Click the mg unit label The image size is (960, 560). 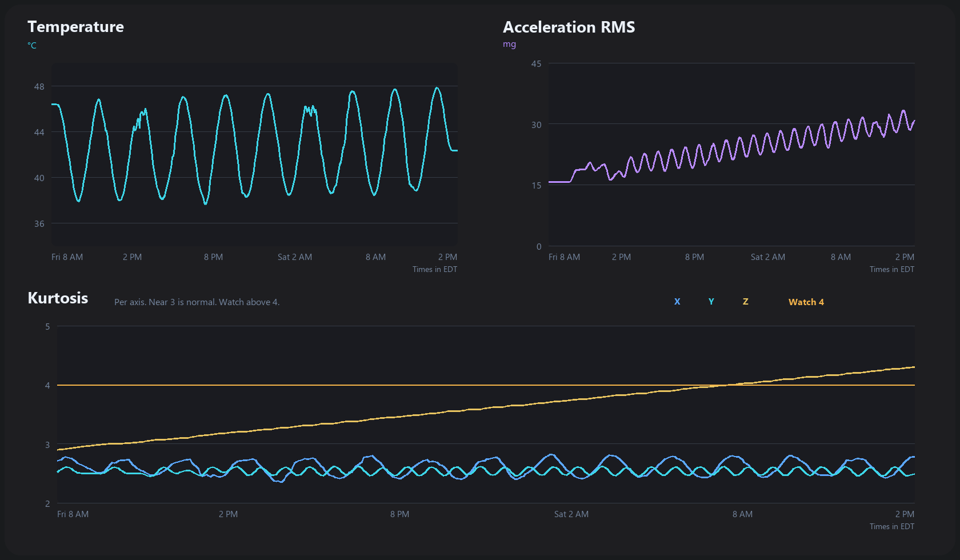509,44
